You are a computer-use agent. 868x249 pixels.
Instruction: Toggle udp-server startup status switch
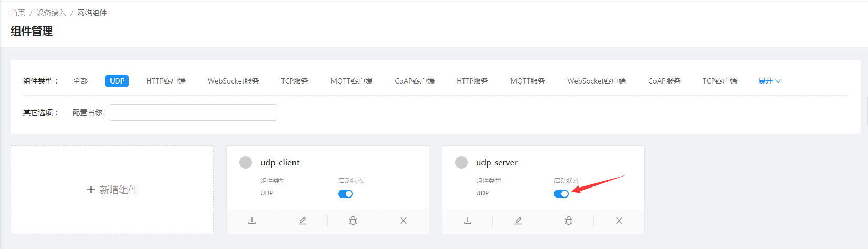[x=561, y=194]
